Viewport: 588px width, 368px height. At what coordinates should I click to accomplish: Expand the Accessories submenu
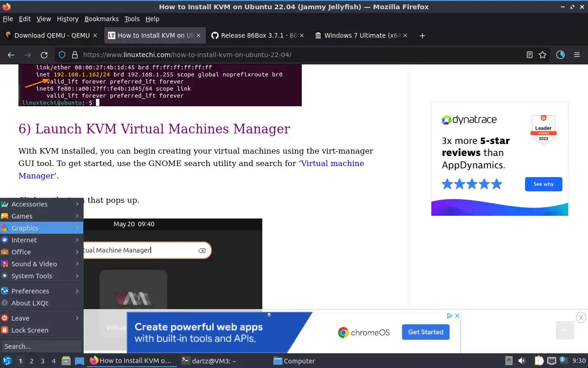tap(41, 204)
